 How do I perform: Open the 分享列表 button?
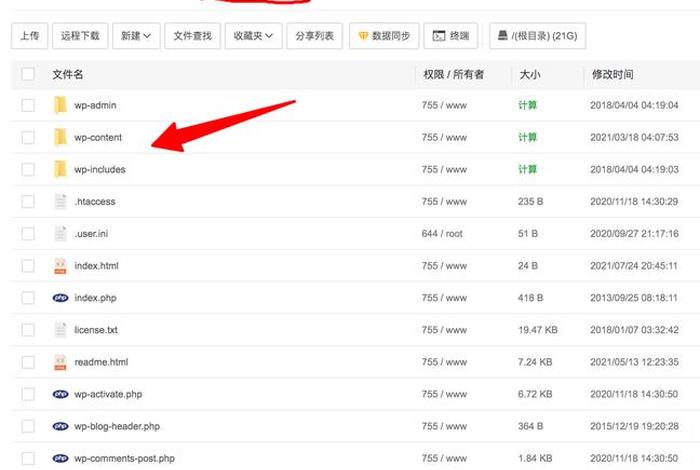click(x=314, y=36)
